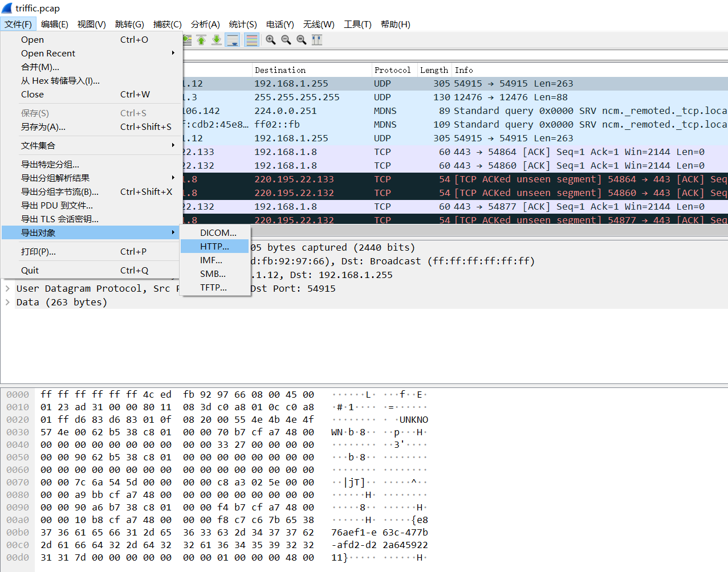
Task: Click the Wireshark fin icon in title bar
Action: [x=7, y=7]
